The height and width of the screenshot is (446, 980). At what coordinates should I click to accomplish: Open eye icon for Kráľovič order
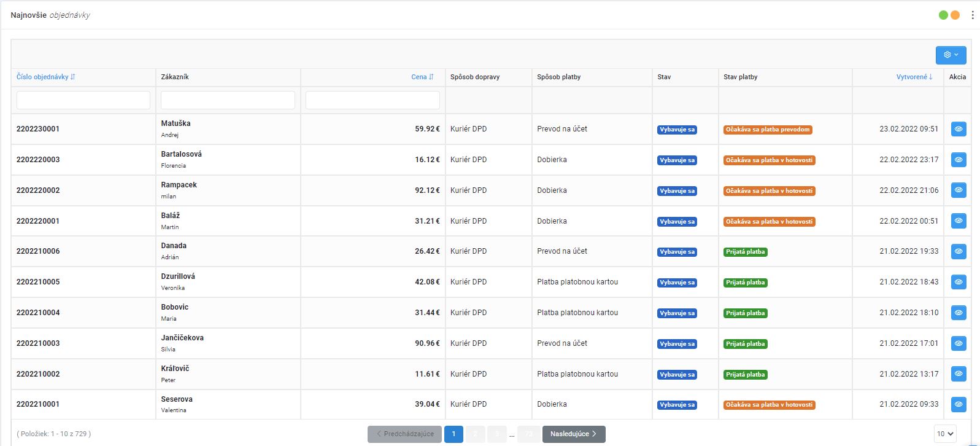(958, 374)
